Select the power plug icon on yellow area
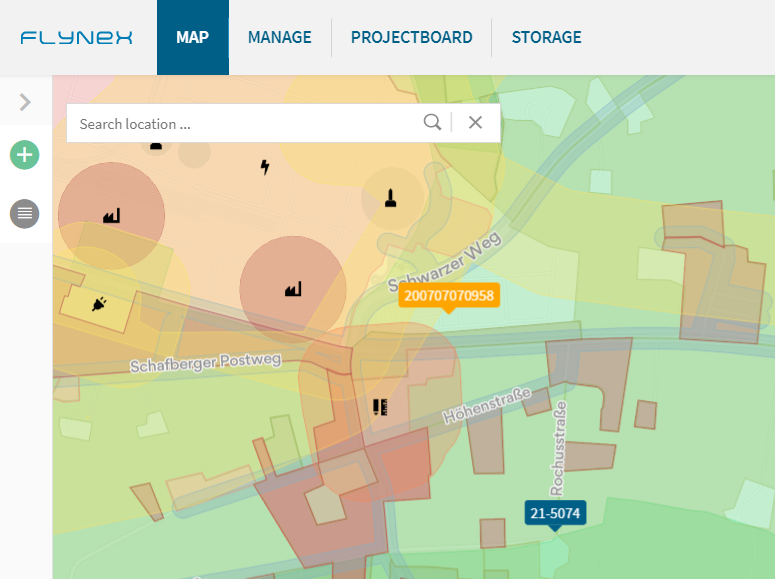Image resolution: width=775 pixels, height=579 pixels. click(99, 304)
